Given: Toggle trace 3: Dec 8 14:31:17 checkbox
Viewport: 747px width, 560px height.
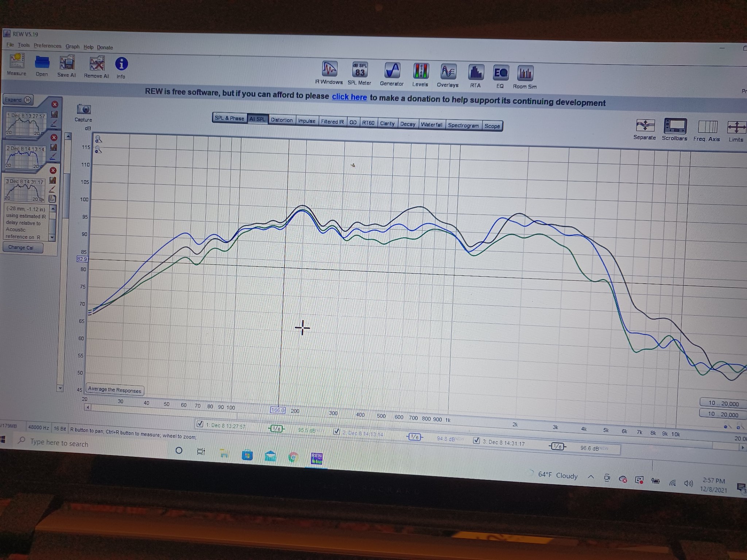Looking at the screenshot, I should pyautogui.click(x=476, y=440).
